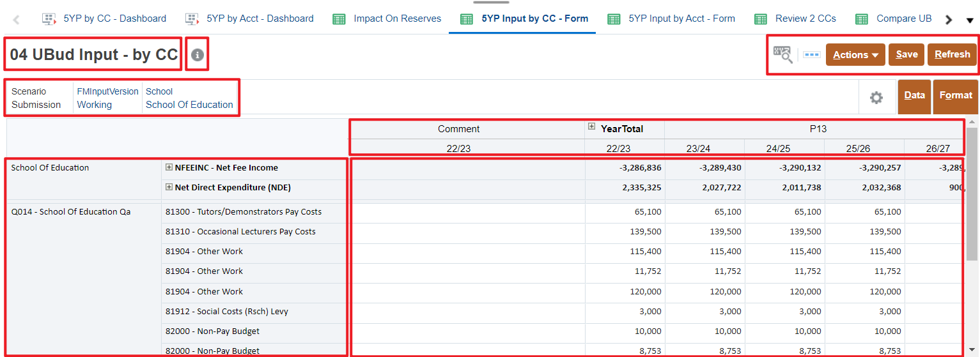Click the Refresh button

pyautogui.click(x=952, y=55)
